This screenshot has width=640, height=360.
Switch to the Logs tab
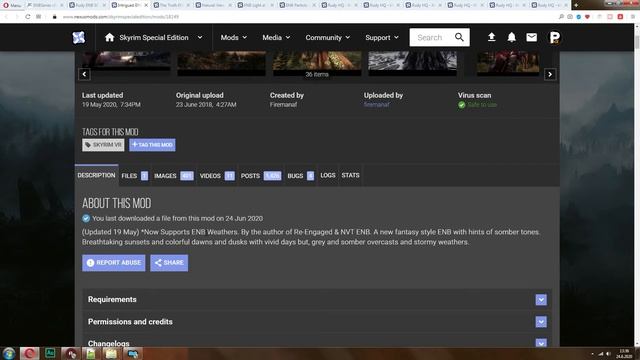pyautogui.click(x=328, y=176)
